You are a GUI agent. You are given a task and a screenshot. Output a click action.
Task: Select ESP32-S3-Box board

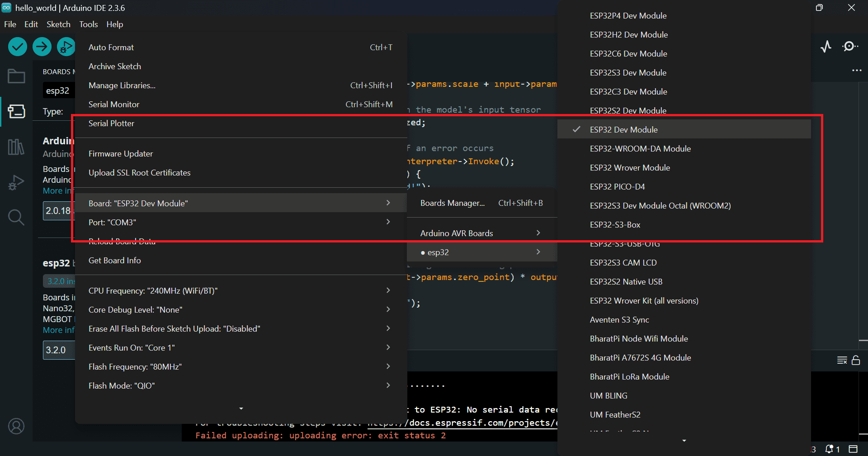(684, 224)
